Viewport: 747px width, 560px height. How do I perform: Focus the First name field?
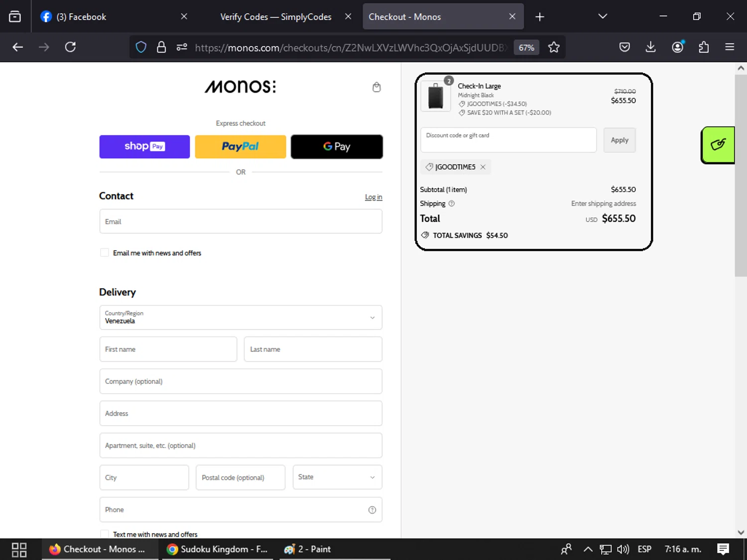tap(168, 349)
